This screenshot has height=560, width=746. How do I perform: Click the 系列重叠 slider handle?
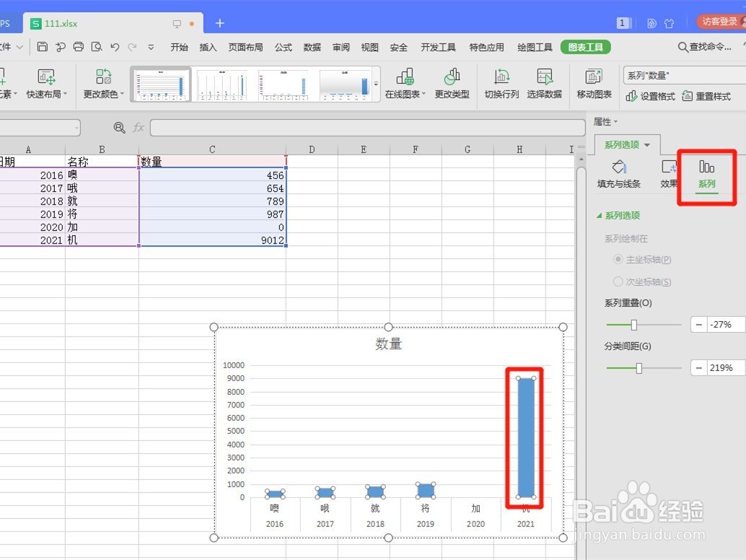[633, 325]
